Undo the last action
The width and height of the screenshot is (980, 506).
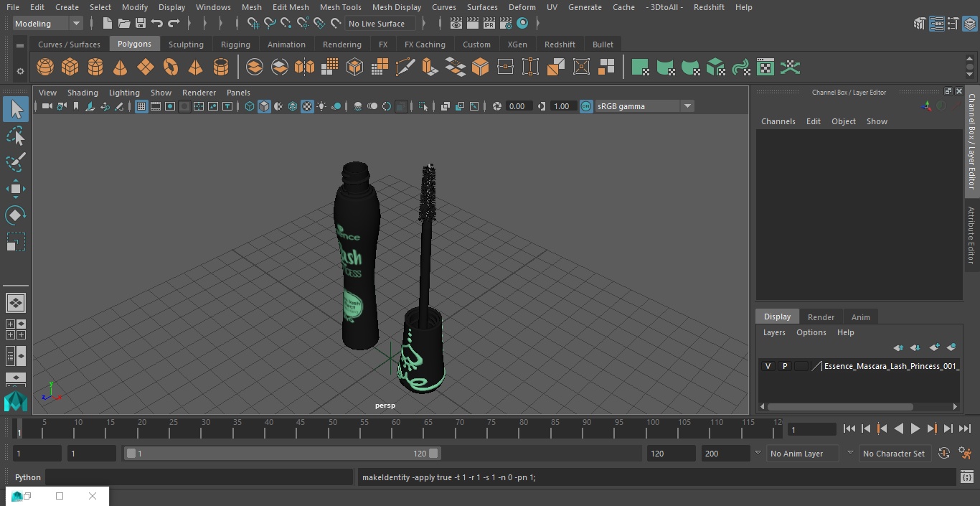(157, 24)
